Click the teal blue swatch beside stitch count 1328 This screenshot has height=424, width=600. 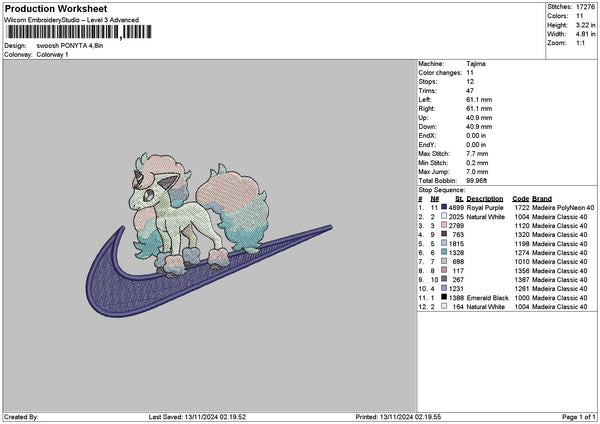(x=444, y=252)
